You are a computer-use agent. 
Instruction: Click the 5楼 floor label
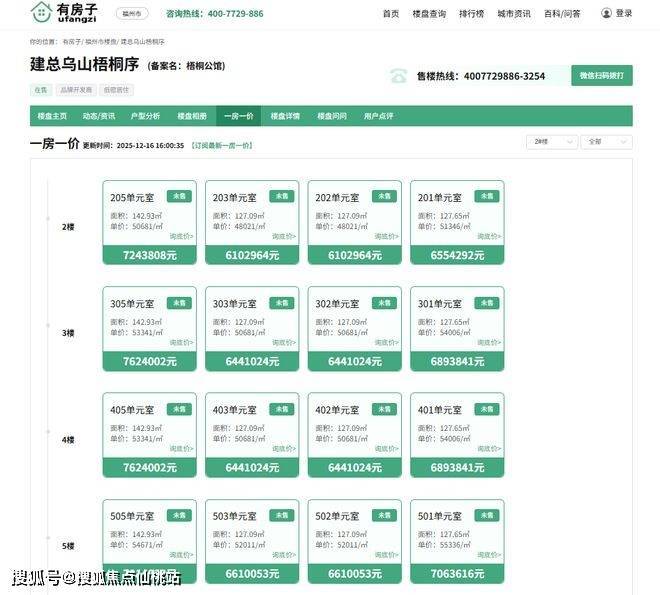[68, 546]
